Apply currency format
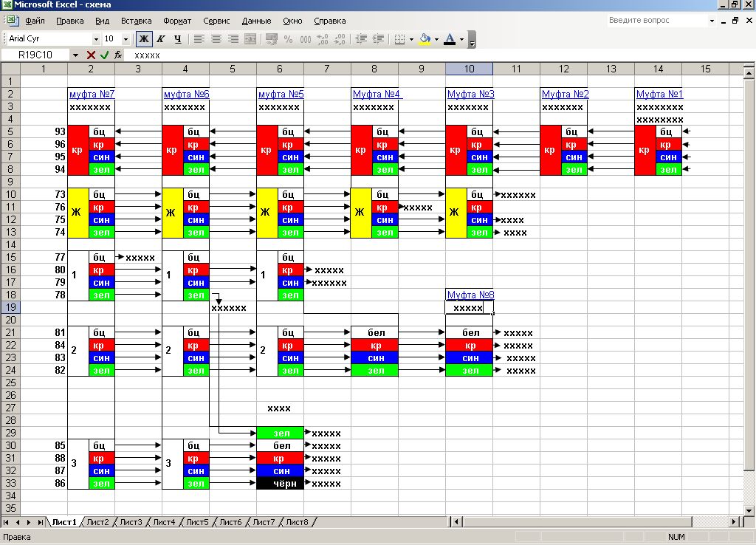 pos(272,39)
